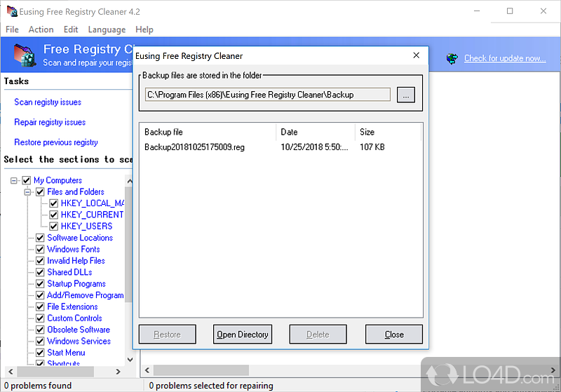
Task: Click the 107 KB size cell
Action: (372, 147)
